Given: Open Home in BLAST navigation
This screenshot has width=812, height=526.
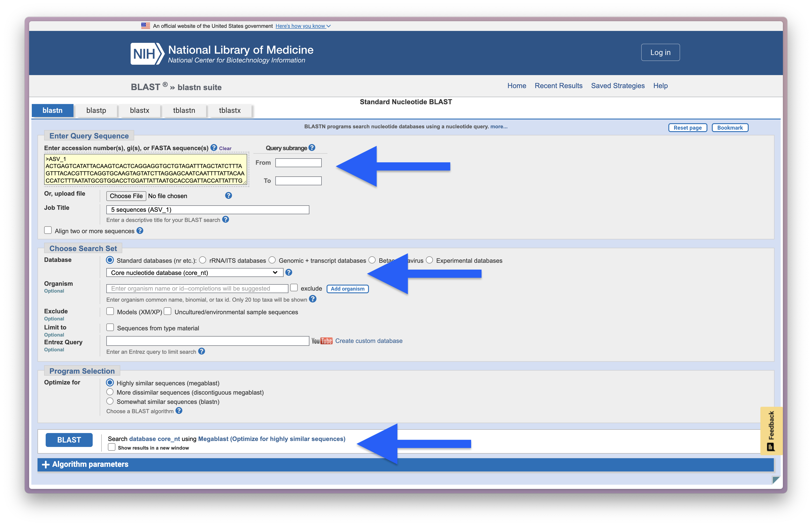Looking at the screenshot, I should coord(517,86).
